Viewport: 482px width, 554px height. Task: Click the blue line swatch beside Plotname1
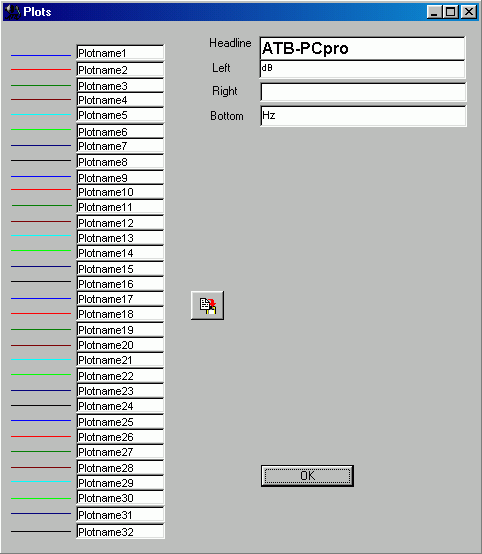tap(41, 55)
